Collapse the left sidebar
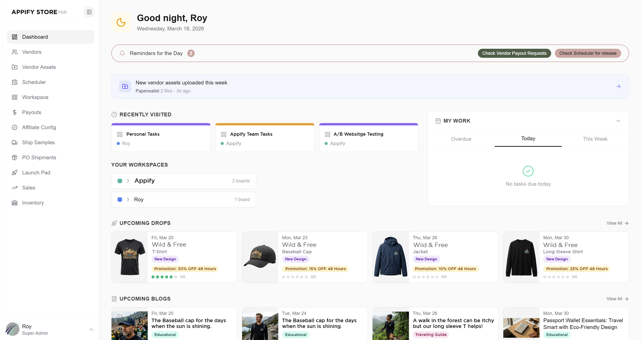Viewport: 644px width, 340px height. (89, 12)
